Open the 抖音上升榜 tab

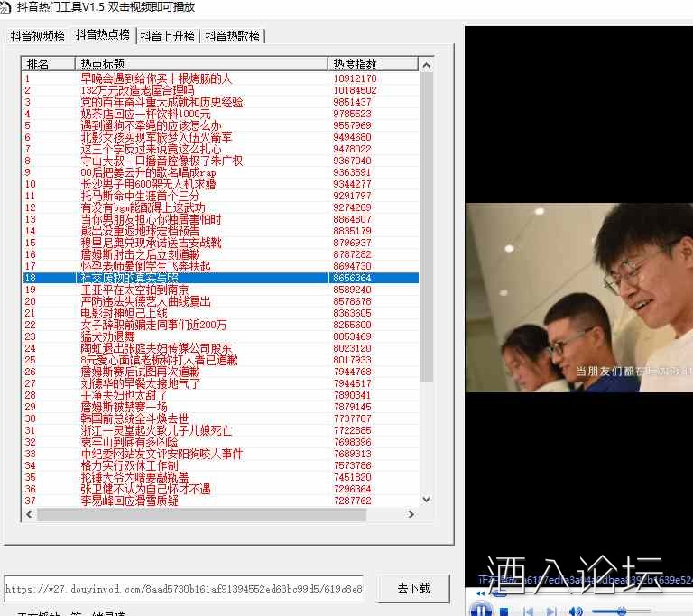click(x=168, y=36)
